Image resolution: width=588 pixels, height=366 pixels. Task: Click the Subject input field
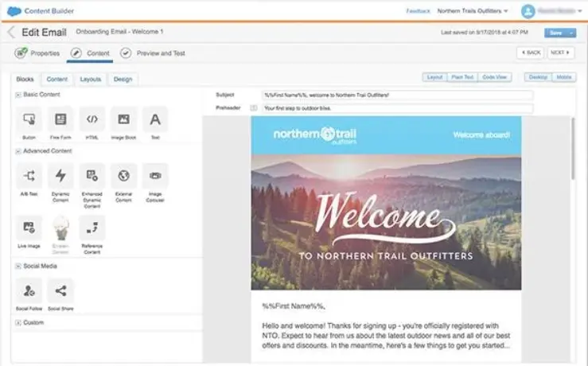click(x=397, y=95)
